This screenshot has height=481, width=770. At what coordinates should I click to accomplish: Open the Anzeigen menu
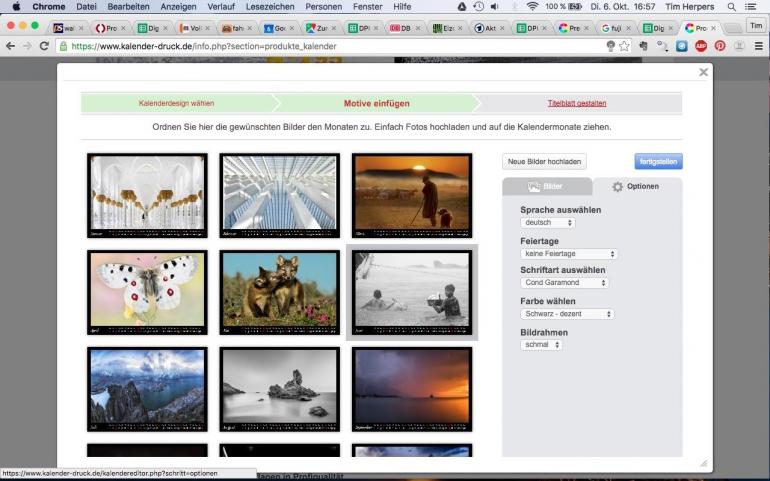(x=179, y=6)
